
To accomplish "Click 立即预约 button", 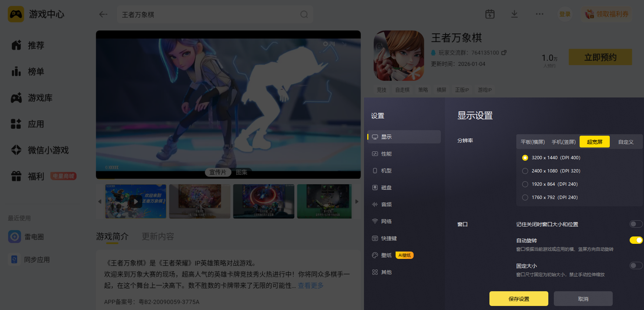I will (x=601, y=57).
